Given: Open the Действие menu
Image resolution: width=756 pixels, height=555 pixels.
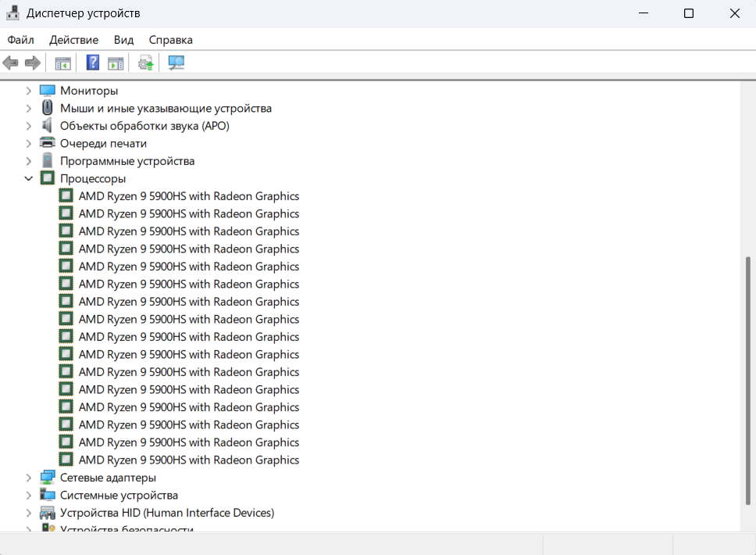Looking at the screenshot, I should (x=73, y=40).
